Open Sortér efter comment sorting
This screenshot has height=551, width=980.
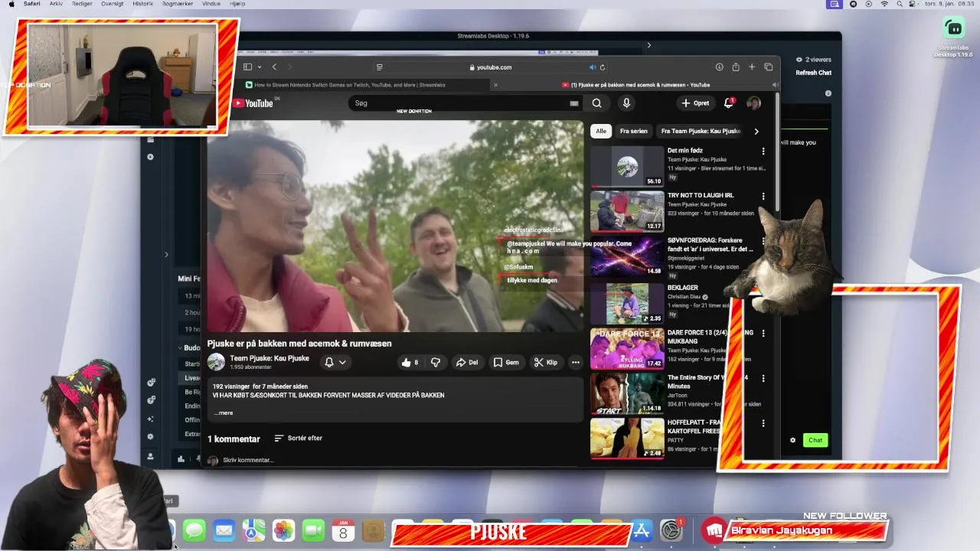click(x=299, y=439)
